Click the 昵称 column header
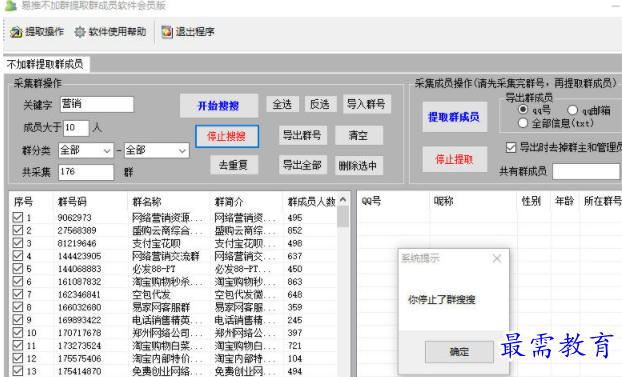 (x=443, y=201)
